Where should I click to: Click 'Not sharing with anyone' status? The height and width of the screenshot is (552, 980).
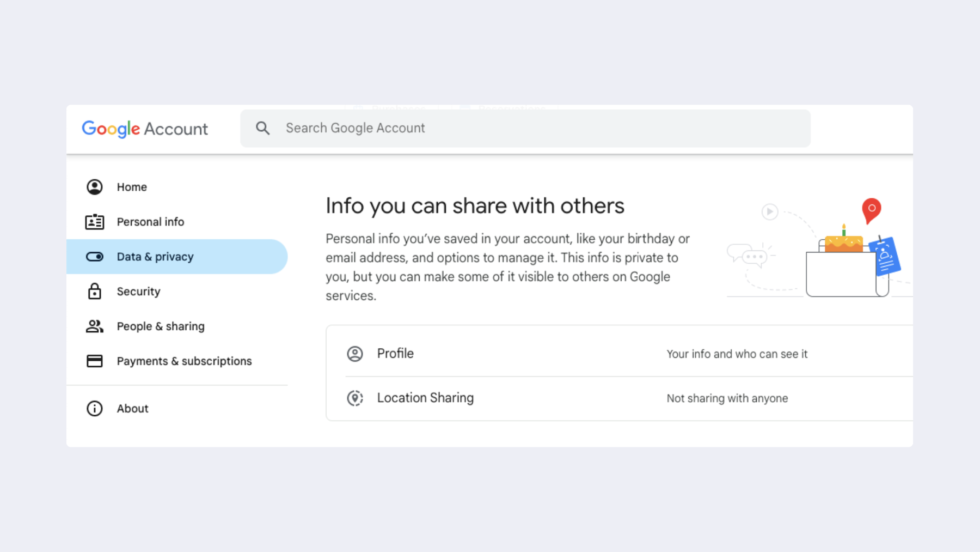pyautogui.click(x=727, y=398)
